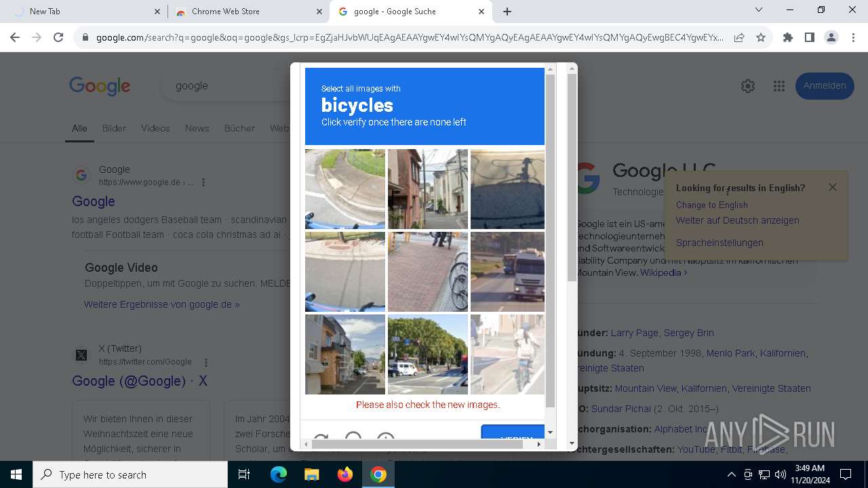Close the Chrome Web Store tab
Viewport: 868px width, 488px height.
[319, 12]
